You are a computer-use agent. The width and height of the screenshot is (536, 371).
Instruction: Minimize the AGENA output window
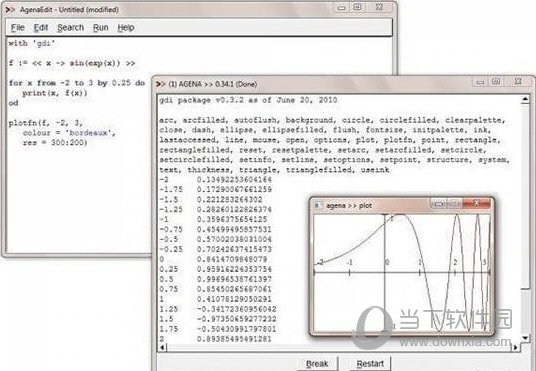pos(480,82)
